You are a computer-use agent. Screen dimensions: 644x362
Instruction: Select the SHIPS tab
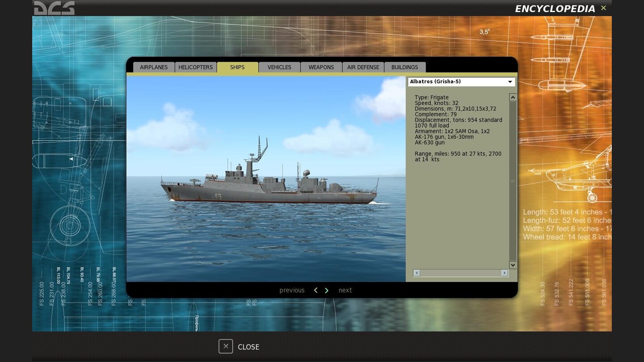[x=237, y=67]
